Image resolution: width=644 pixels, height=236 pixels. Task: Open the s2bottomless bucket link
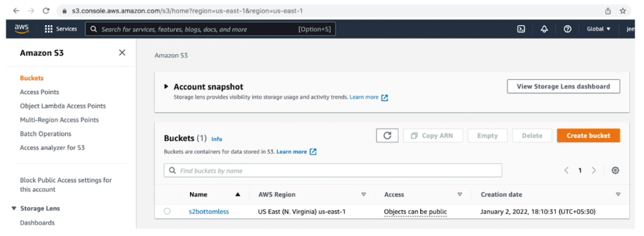209,212
